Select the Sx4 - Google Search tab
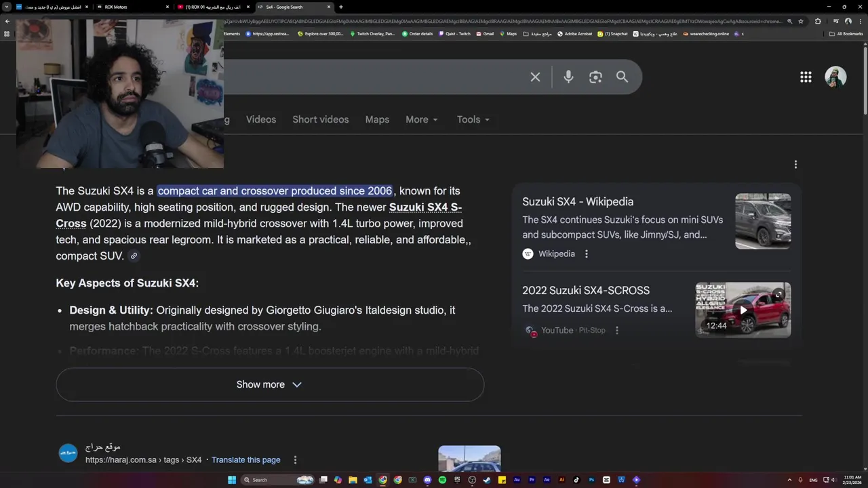868x488 pixels. 293,7
